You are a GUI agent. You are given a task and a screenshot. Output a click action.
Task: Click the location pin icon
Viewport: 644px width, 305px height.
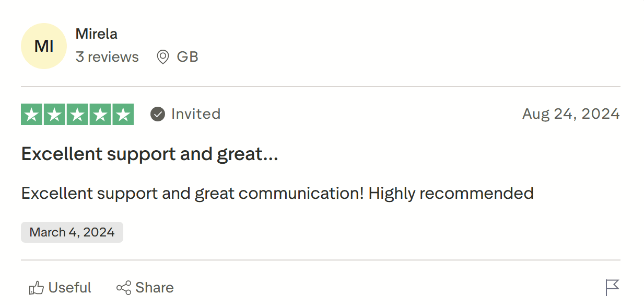click(163, 57)
